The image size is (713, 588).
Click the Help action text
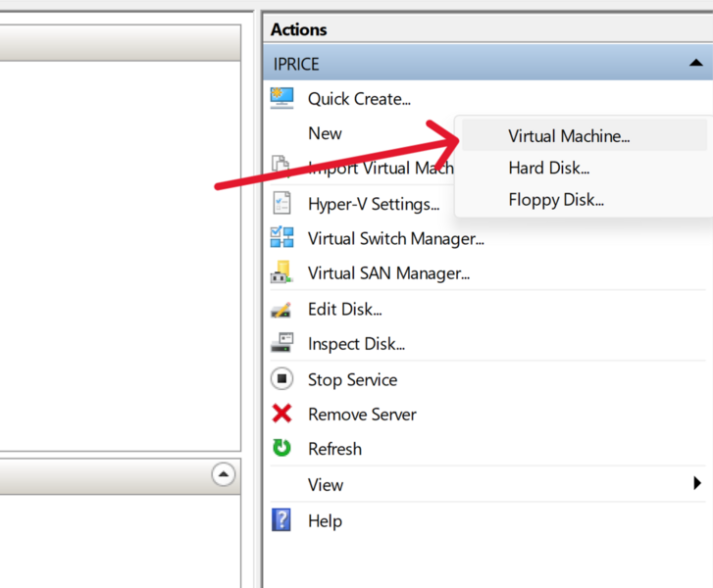pos(325,520)
